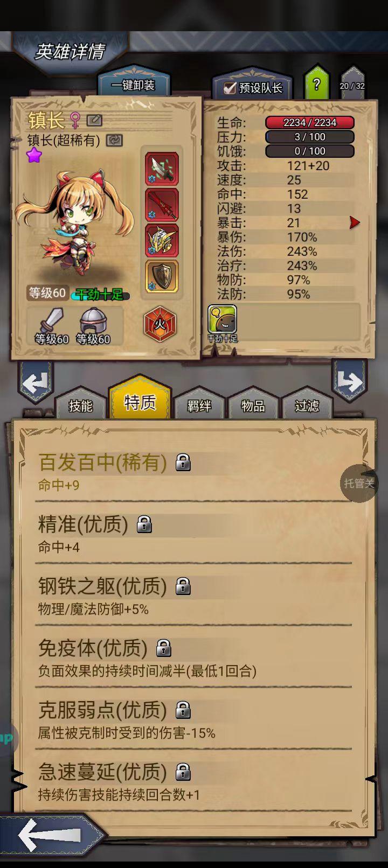Select the shield equipment slot
Viewport: 388px width, 868px height.
click(162, 276)
